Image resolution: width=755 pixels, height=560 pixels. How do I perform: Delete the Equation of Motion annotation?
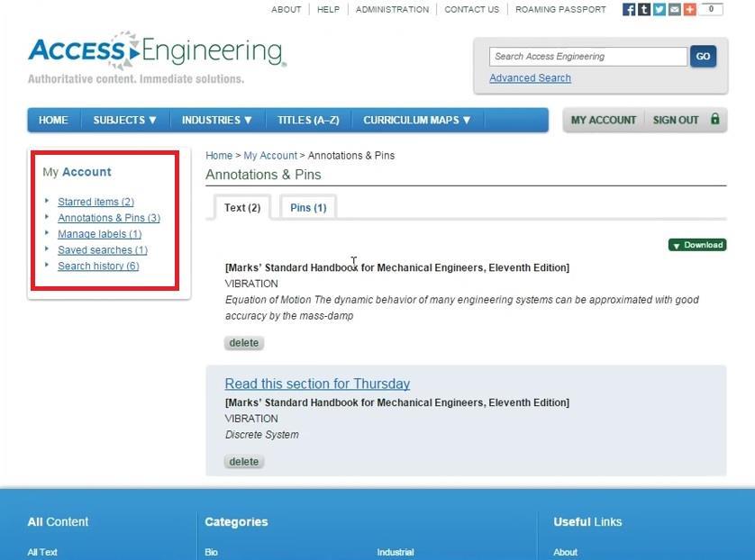[244, 343]
